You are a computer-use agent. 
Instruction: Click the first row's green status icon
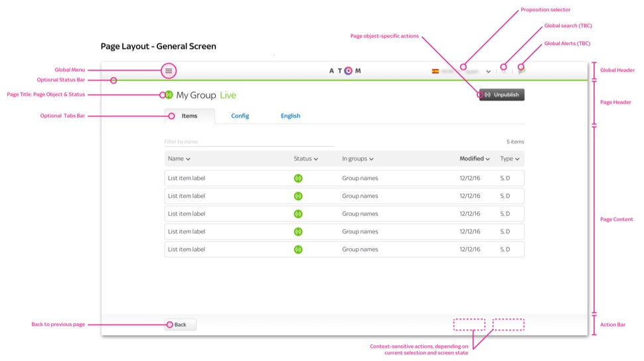click(x=298, y=178)
